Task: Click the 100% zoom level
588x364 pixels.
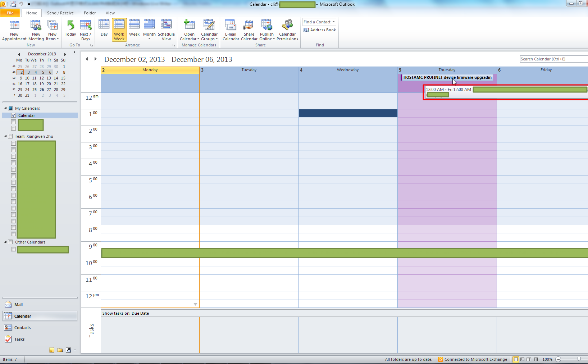Action: (547, 359)
